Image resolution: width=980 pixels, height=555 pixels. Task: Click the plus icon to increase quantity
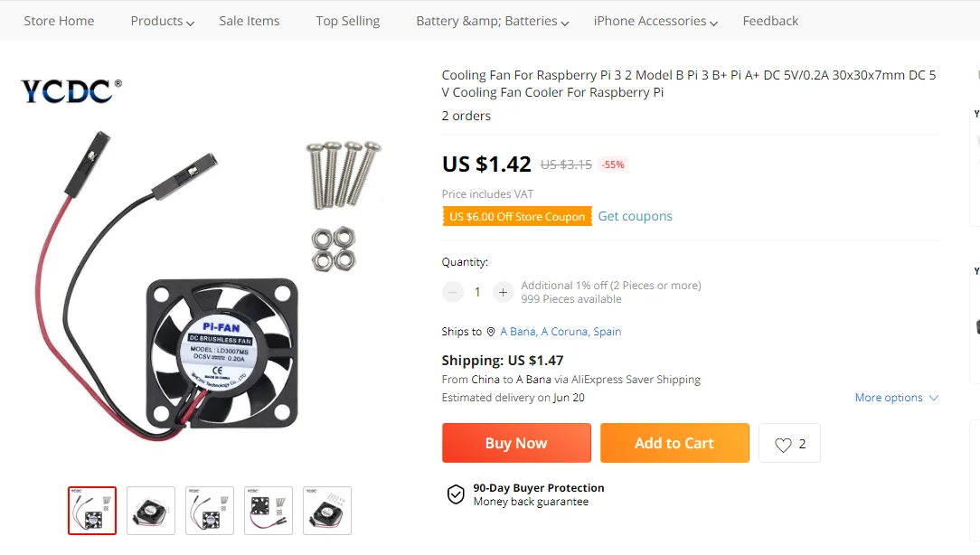coord(504,292)
